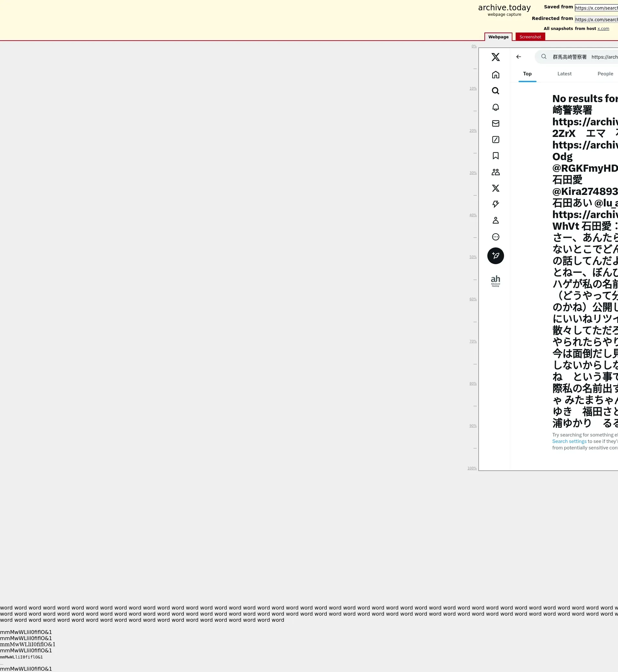Viewport: 618px width, 672px height.
Task: Open Communities people icon
Action: click(495, 172)
